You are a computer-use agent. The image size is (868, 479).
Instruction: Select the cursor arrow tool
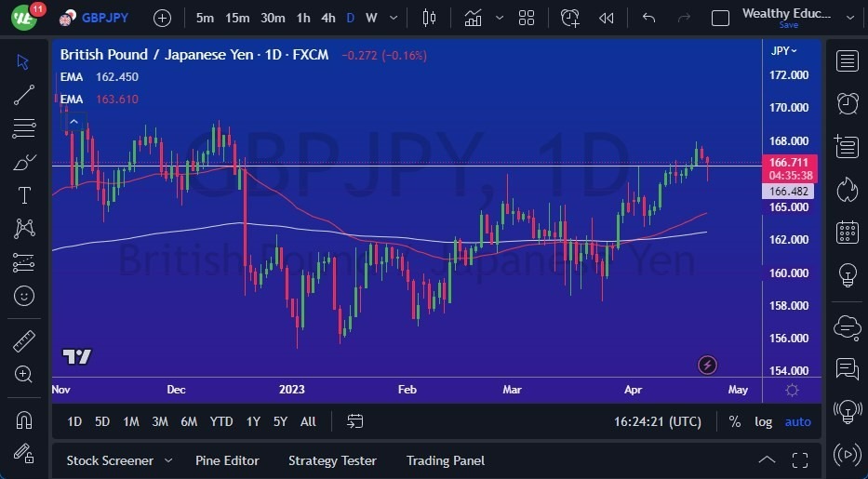click(22, 62)
